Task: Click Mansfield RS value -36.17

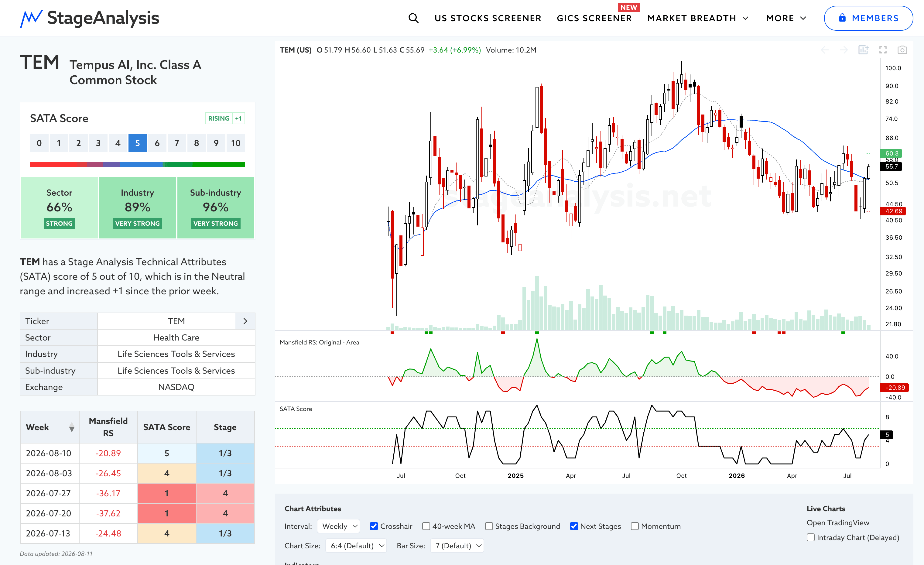Action: coord(108,493)
